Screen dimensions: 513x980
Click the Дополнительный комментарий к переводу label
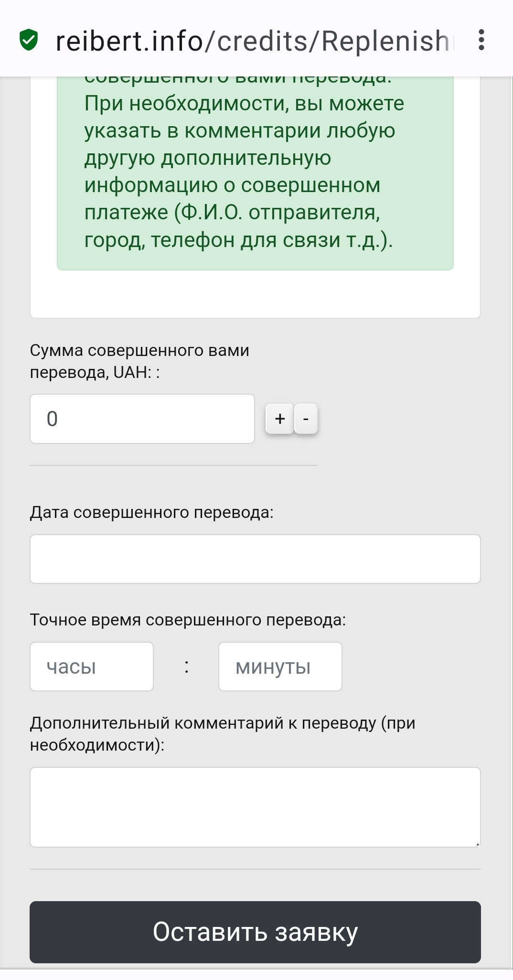pos(223,734)
